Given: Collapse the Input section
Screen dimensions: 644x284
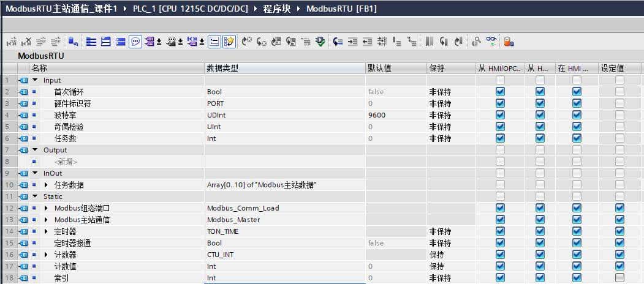Looking at the screenshot, I should (34, 80).
